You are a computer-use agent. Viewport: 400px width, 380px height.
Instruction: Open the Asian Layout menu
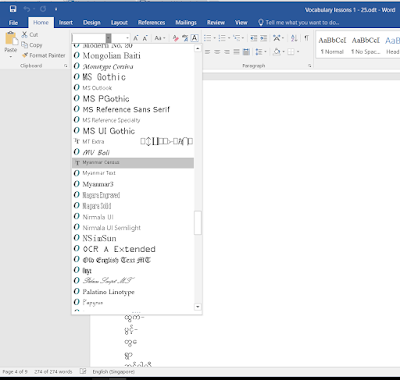(278, 38)
